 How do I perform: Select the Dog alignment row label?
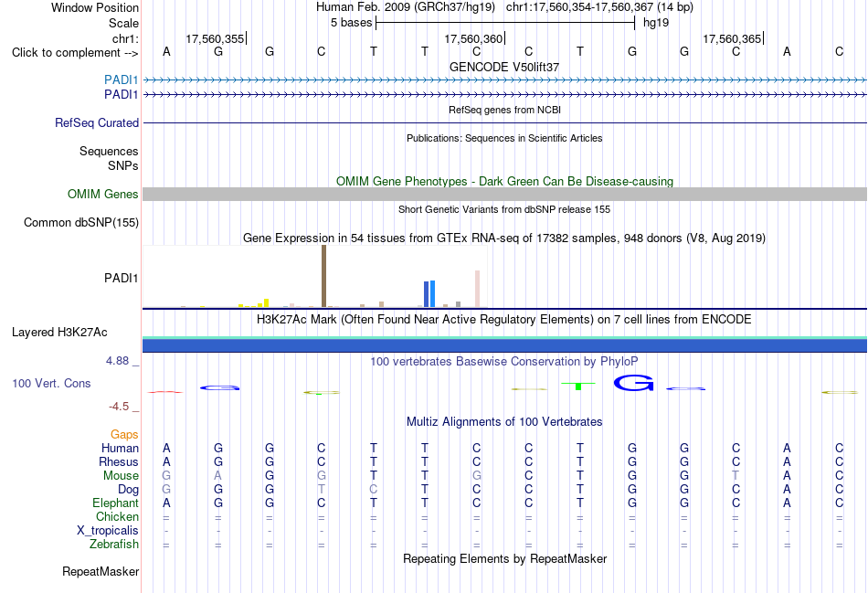(128, 490)
